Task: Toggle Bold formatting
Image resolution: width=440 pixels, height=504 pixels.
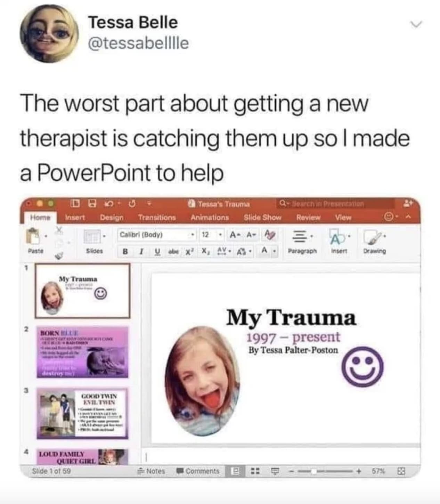Action: pyautogui.click(x=125, y=251)
